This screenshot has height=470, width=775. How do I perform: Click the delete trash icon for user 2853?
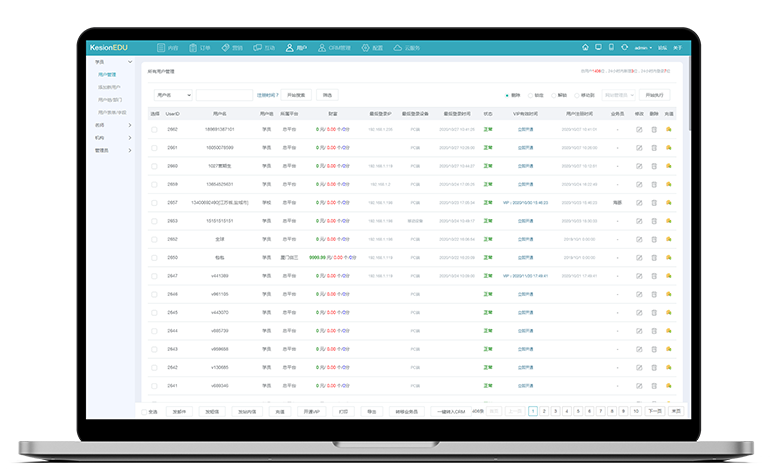point(654,220)
